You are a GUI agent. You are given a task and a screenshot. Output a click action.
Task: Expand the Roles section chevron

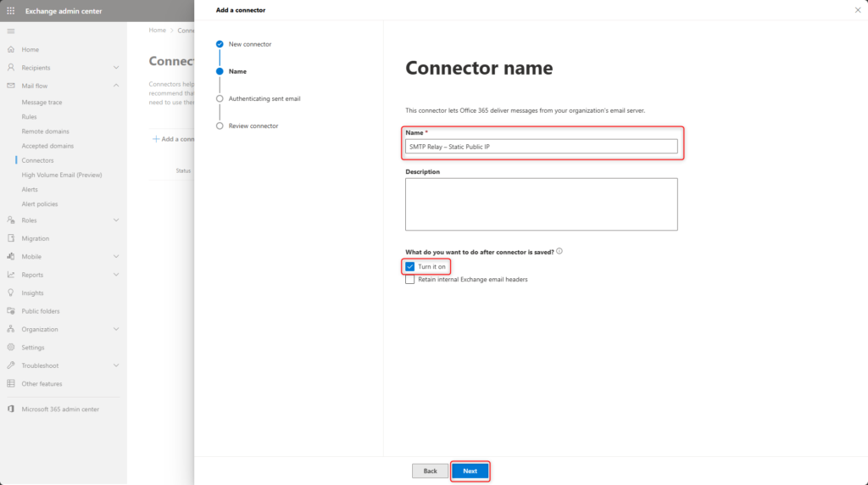click(116, 220)
